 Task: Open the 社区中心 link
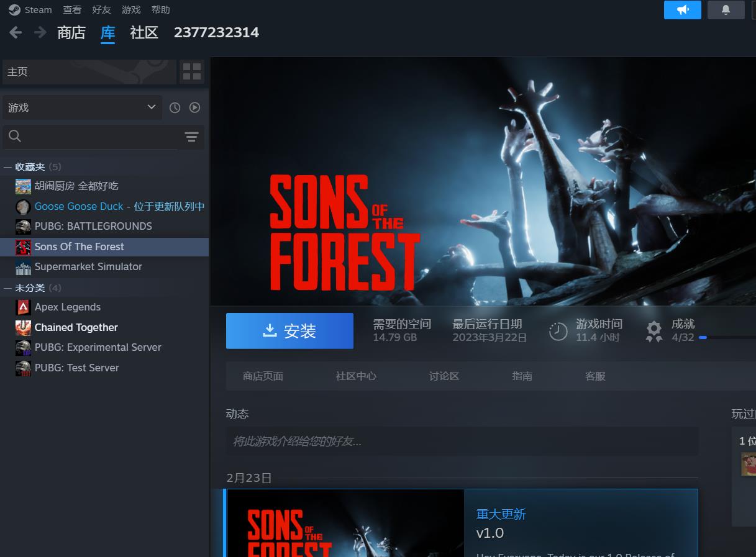pos(356,376)
